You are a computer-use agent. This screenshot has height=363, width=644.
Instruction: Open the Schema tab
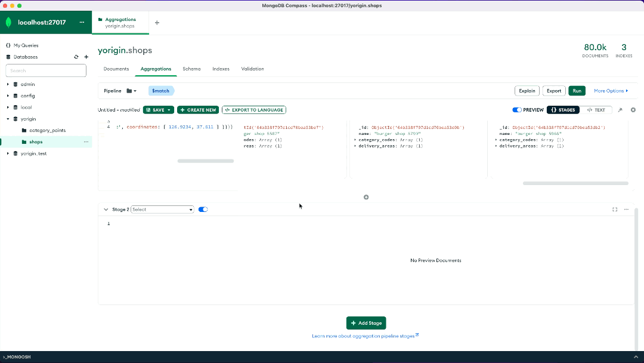[191, 69]
